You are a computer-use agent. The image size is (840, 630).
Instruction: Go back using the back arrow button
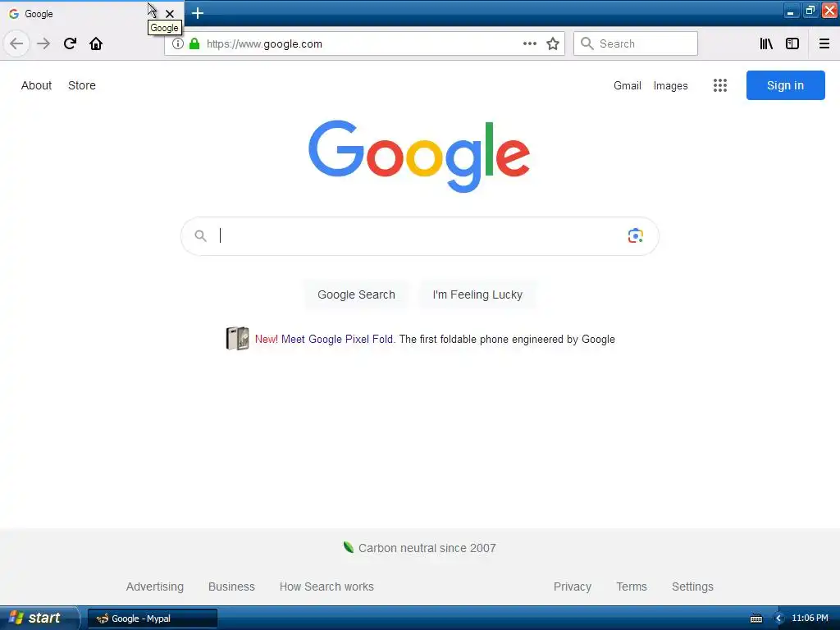(x=16, y=43)
